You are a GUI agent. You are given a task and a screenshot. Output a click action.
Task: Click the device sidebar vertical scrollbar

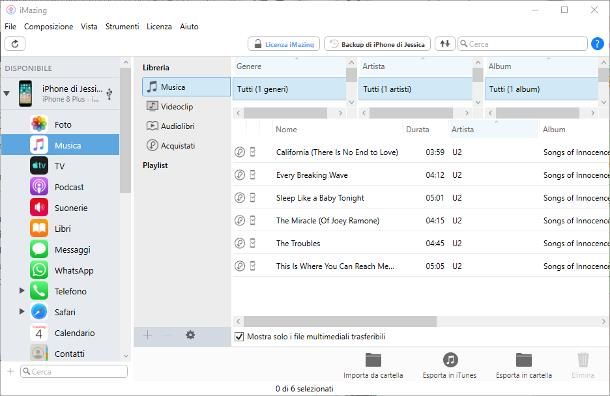click(x=125, y=130)
